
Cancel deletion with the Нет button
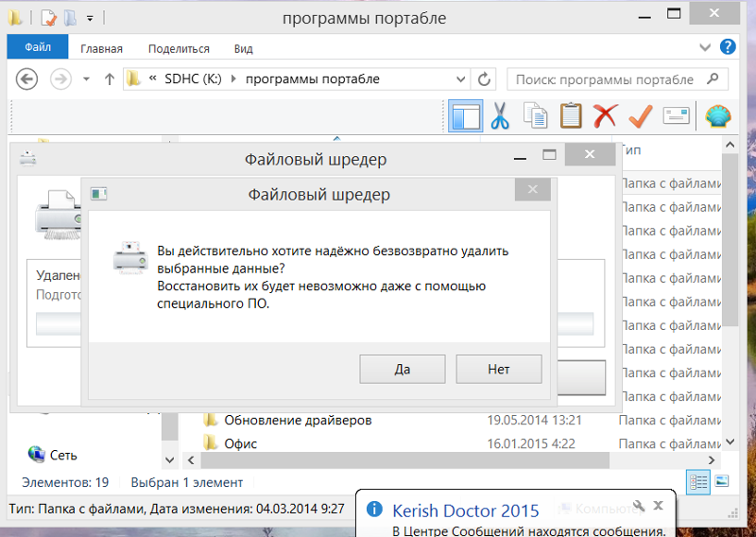coord(499,369)
